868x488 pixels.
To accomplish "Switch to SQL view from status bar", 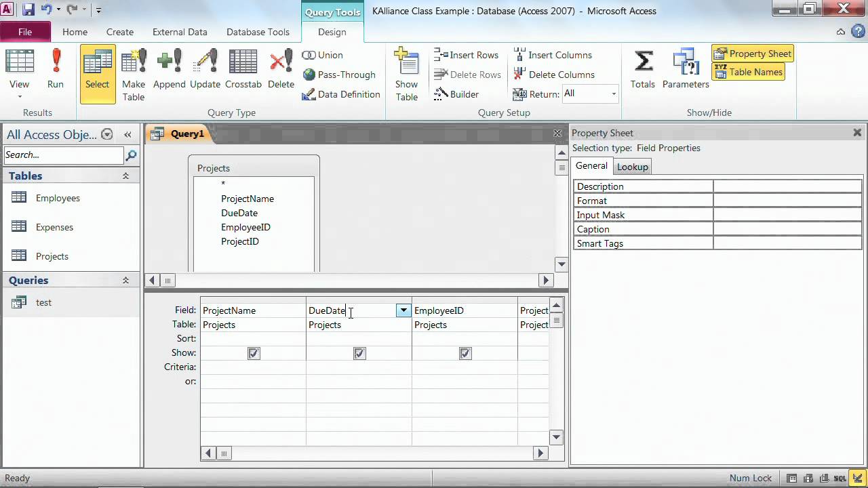I will tap(840, 478).
